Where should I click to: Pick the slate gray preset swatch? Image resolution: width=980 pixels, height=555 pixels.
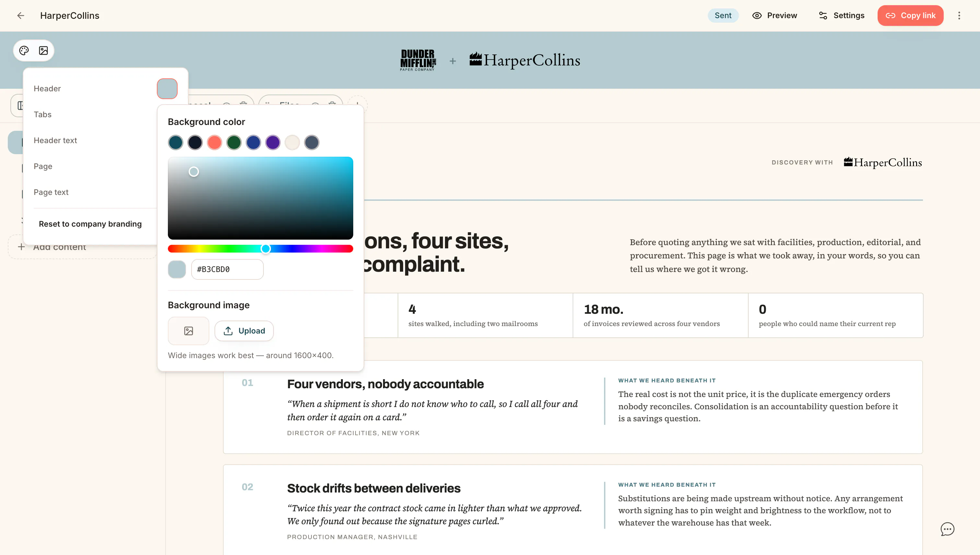[312, 142]
